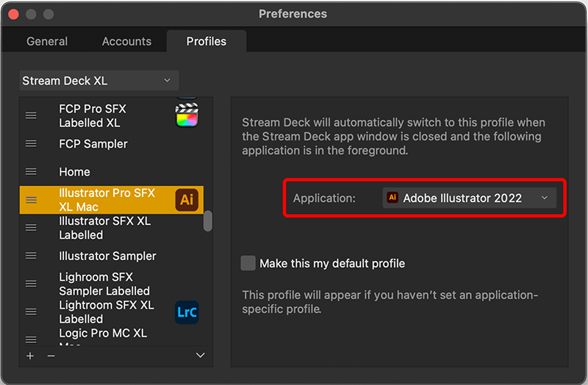Click the drag handle beside Home profile

[31, 172]
